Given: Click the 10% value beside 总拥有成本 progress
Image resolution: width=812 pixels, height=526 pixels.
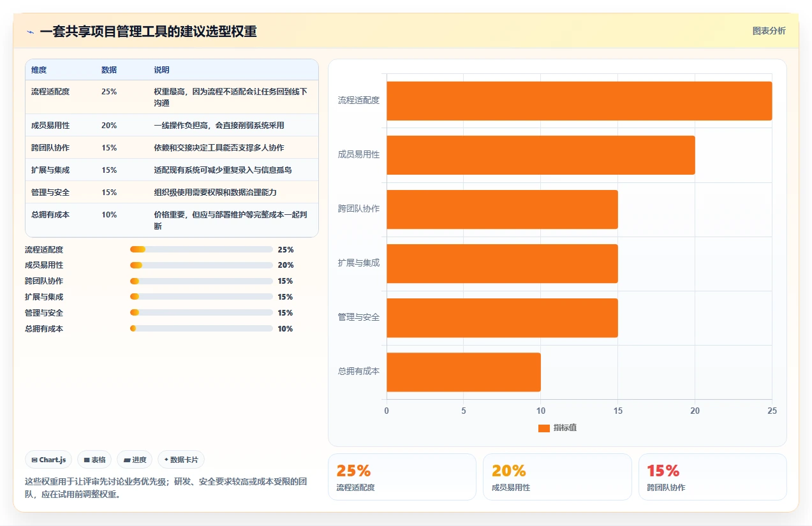Looking at the screenshot, I should [x=285, y=329].
